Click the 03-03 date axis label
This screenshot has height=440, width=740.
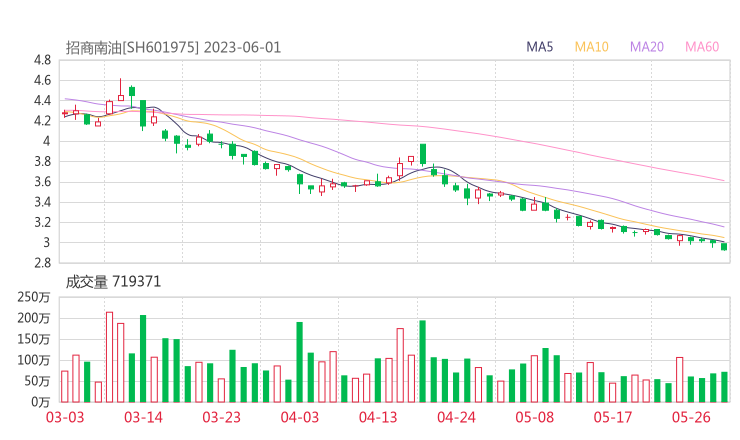65,417
